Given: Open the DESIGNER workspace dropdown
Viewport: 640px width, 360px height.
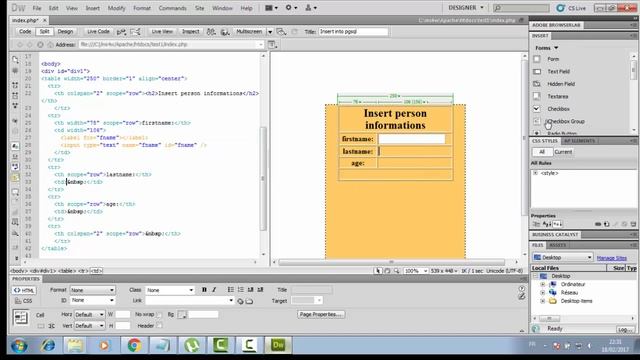Looking at the screenshot, I should coord(466,8).
